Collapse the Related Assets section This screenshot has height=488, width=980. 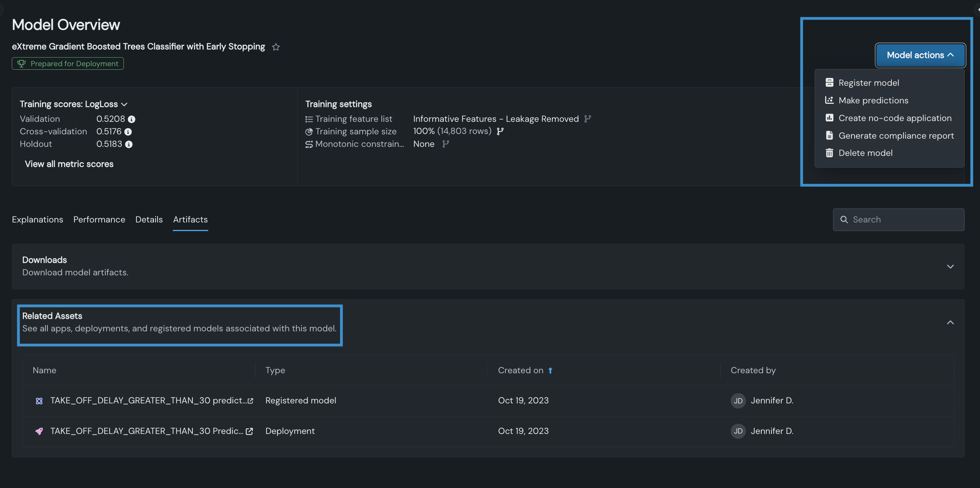(950, 322)
